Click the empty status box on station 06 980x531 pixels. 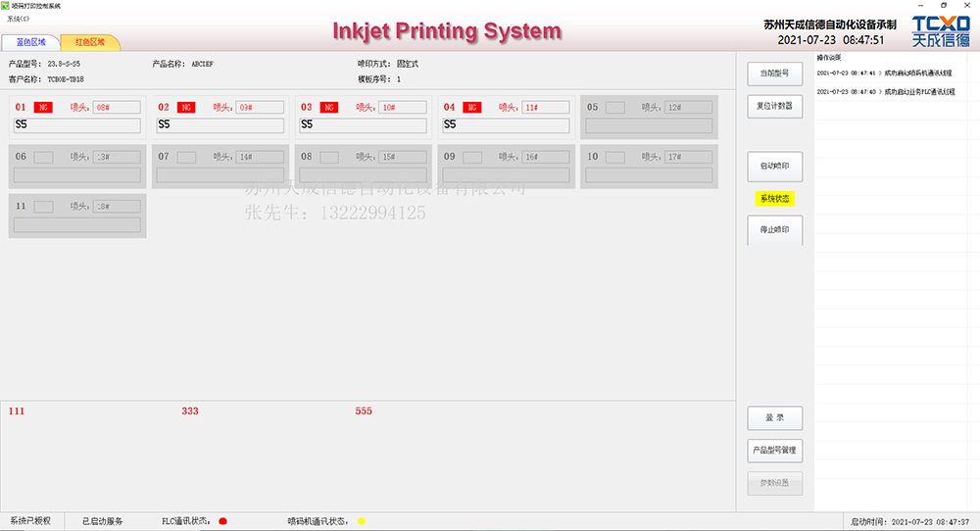pyautogui.click(x=43, y=157)
